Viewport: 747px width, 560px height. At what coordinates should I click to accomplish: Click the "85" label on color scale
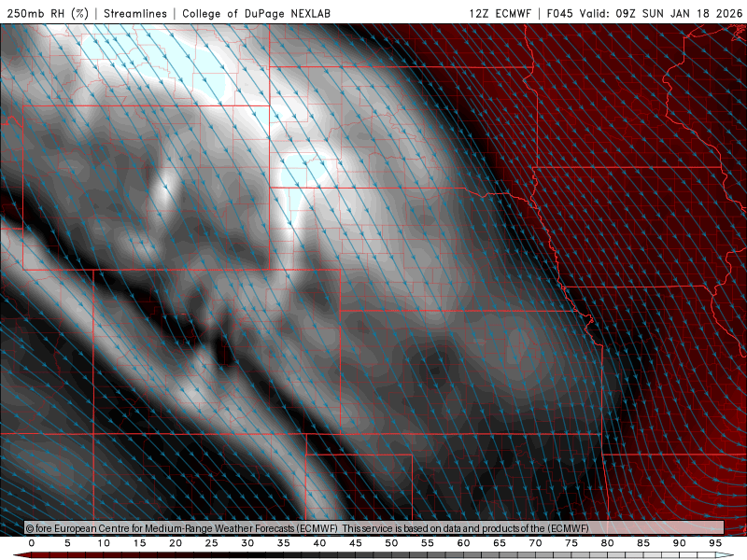pos(643,543)
